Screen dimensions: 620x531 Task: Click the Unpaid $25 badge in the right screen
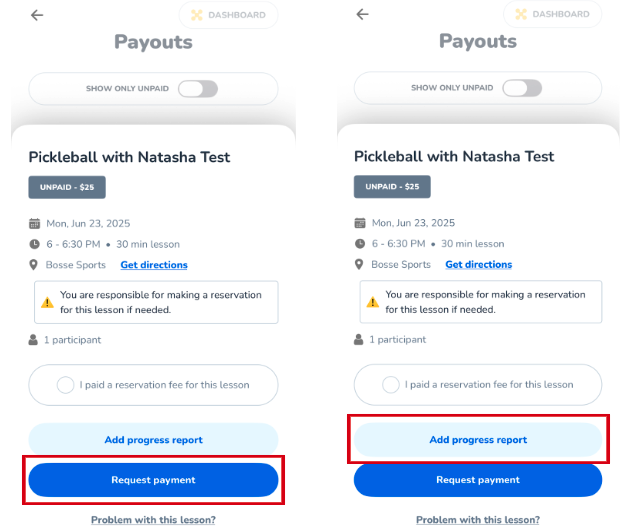click(392, 187)
